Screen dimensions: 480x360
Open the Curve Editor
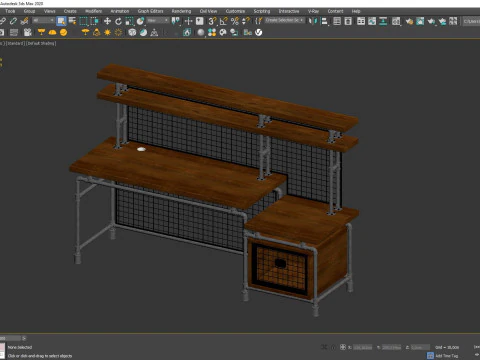[x=372, y=21]
